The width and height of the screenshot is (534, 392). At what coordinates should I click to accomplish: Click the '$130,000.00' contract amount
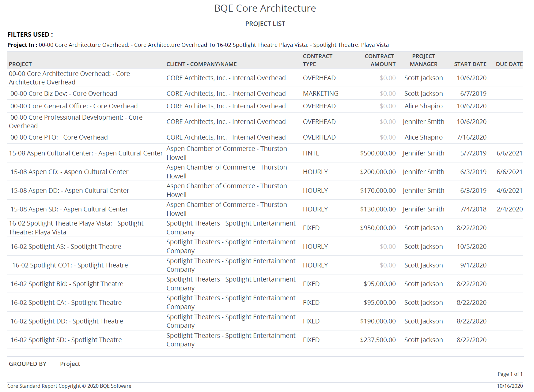378,209
